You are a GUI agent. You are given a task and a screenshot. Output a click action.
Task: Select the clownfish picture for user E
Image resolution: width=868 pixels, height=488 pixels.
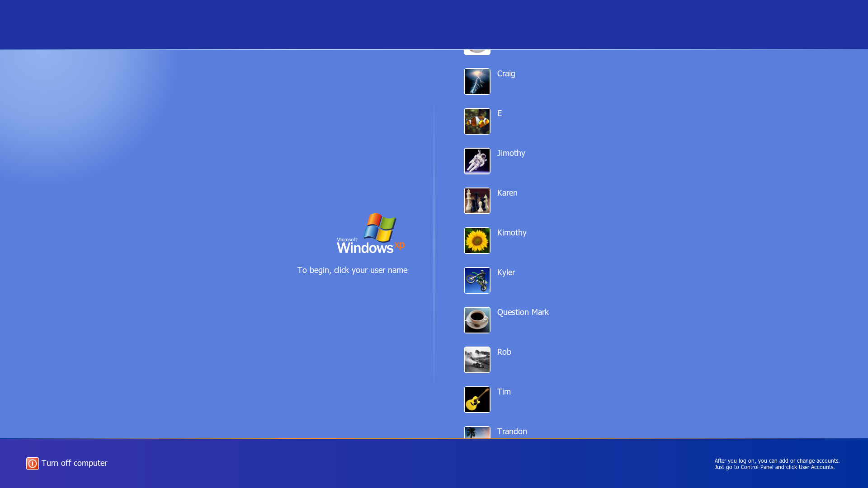tap(477, 121)
